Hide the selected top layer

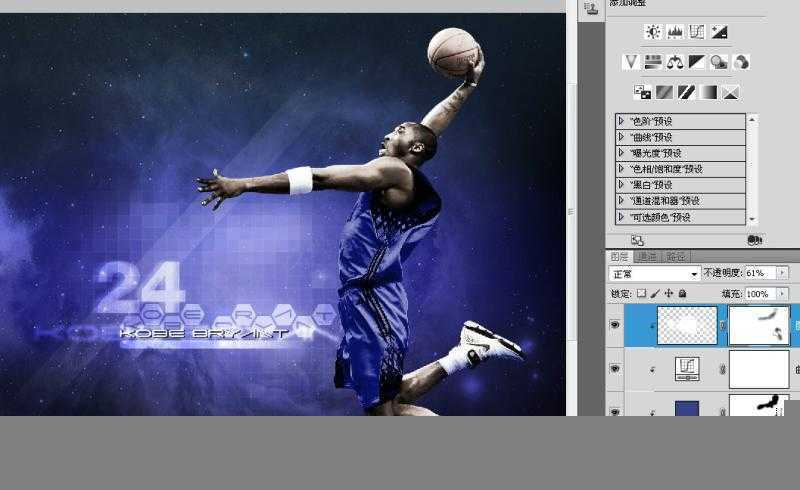(615, 325)
